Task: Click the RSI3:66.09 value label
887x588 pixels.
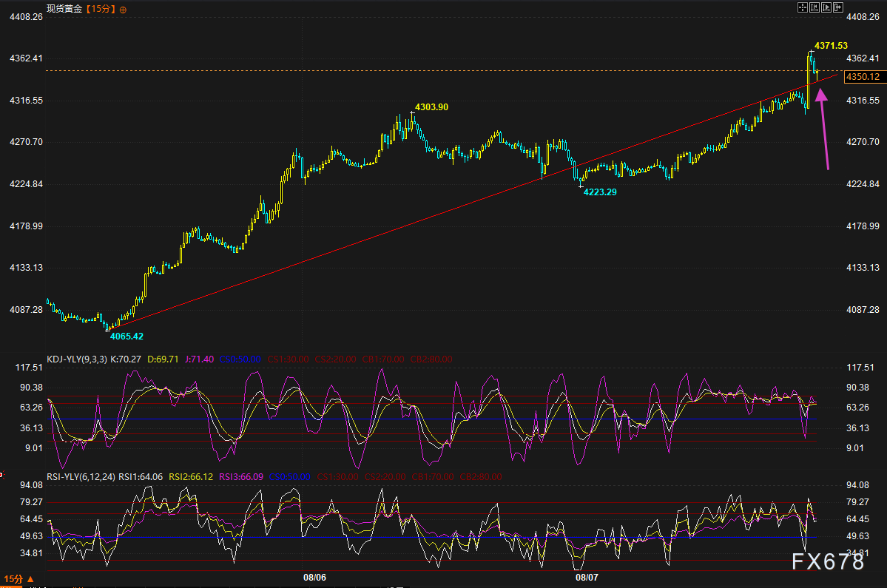Action: pyautogui.click(x=241, y=476)
